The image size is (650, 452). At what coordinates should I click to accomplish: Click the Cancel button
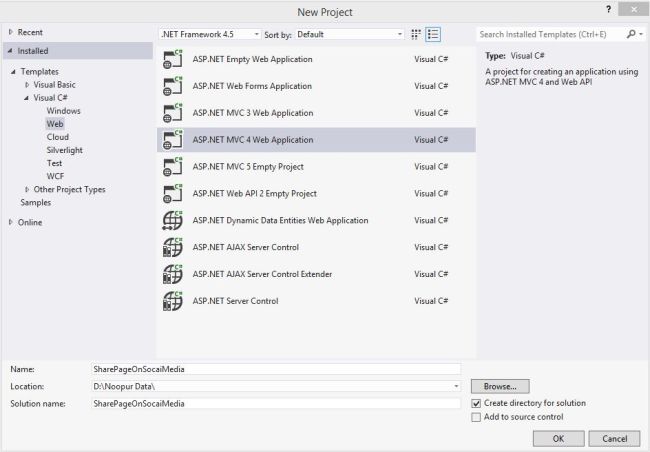tap(614, 438)
